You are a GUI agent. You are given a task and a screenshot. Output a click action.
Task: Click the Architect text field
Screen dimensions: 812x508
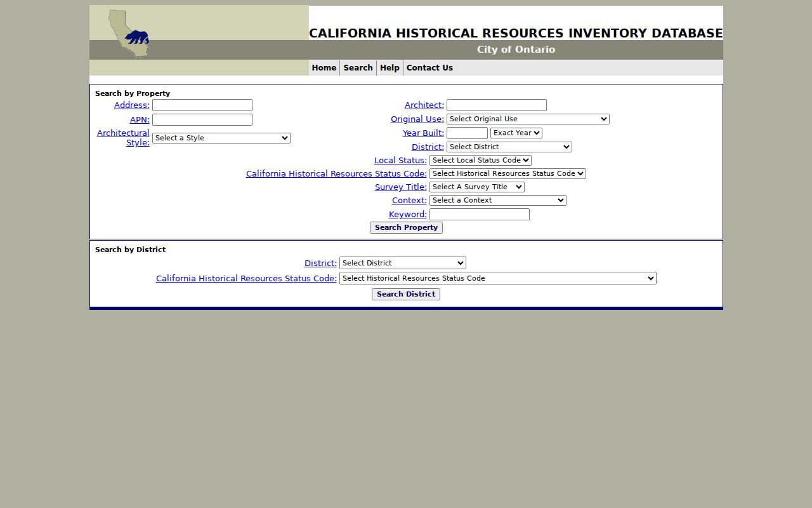(497, 105)
